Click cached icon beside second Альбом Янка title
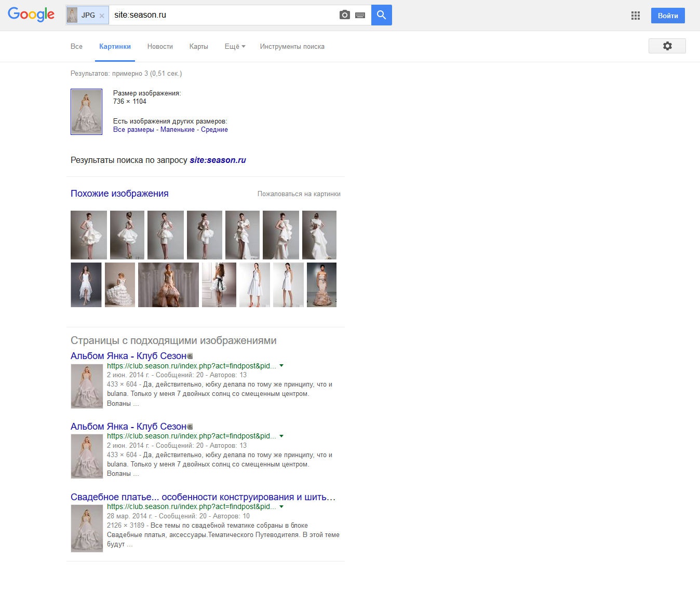Image resolution: width=700 pixels, height=591 pixels. point(190,427)
